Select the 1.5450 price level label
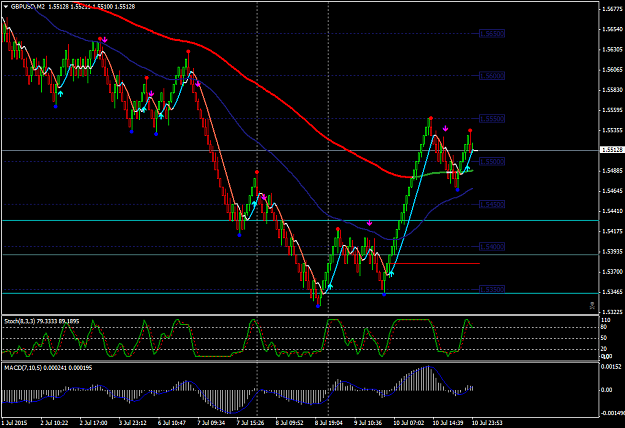This screenshot has height=428, width=625. click(x=492, y=205)
